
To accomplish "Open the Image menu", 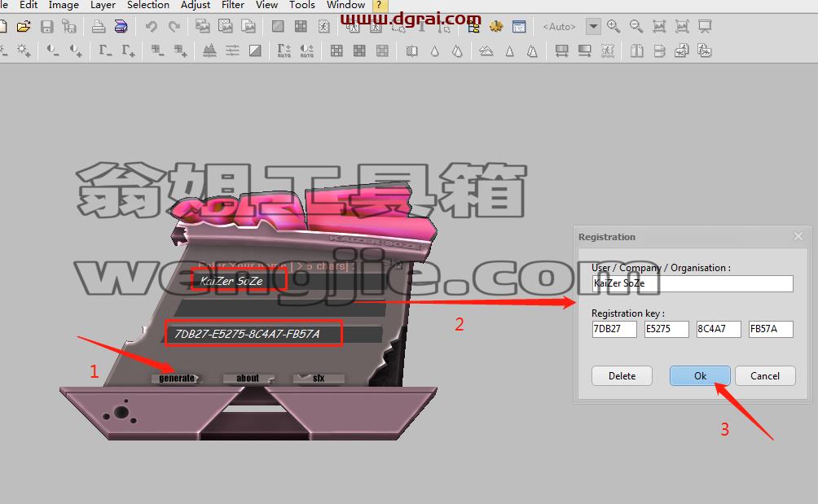I will [64, 5].
